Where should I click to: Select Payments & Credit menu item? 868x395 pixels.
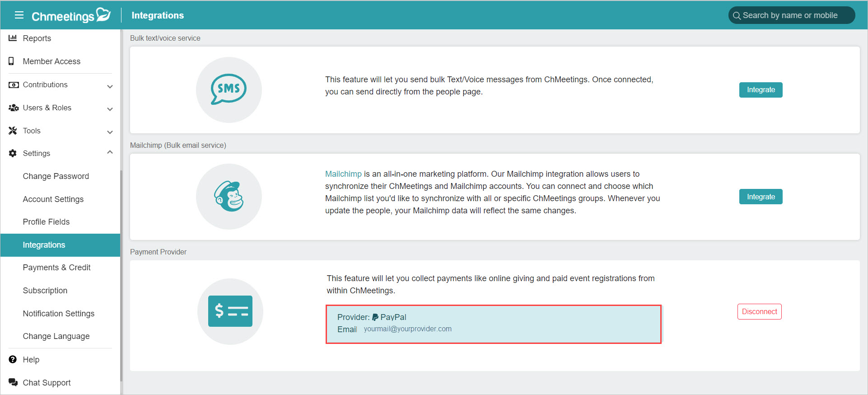pyautogui.click(x=56, y=268)
